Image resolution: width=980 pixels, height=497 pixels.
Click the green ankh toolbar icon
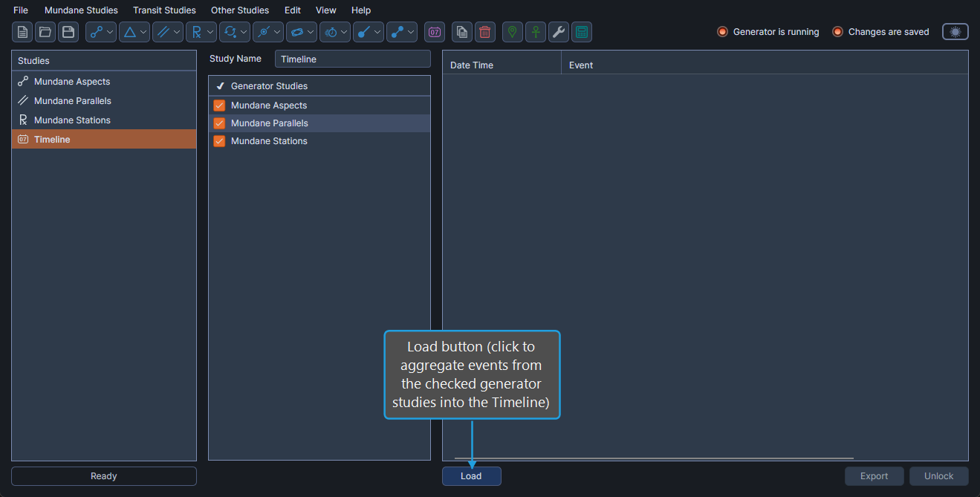tap(536, 32)
